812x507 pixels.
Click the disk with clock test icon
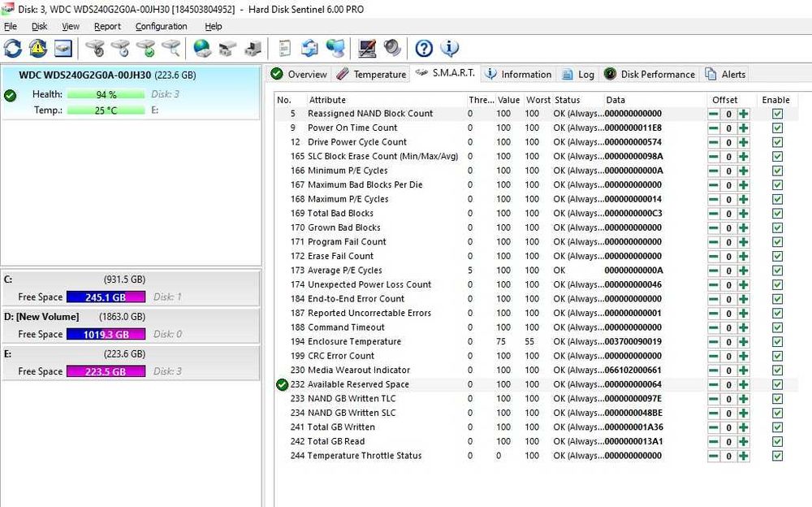tap(121, 48)
